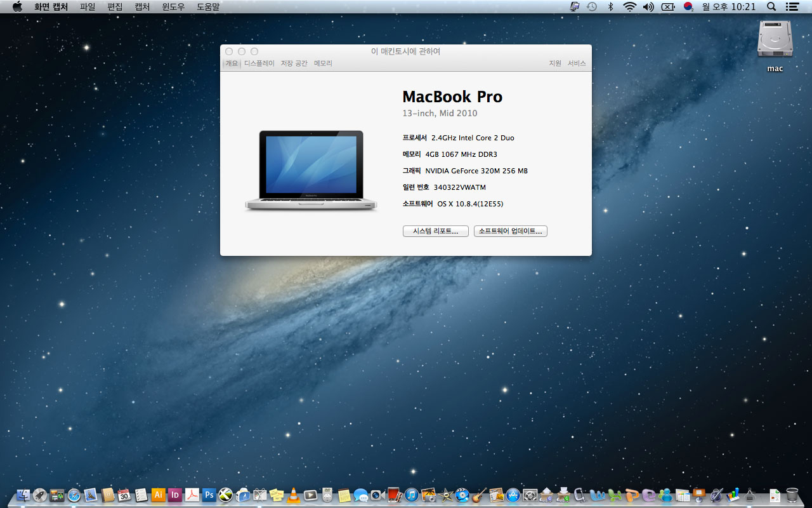This screenshot has height=508, width=812.
Task: Launch Adobe Photoshop from the dock
Action: (x=209, y=495)
